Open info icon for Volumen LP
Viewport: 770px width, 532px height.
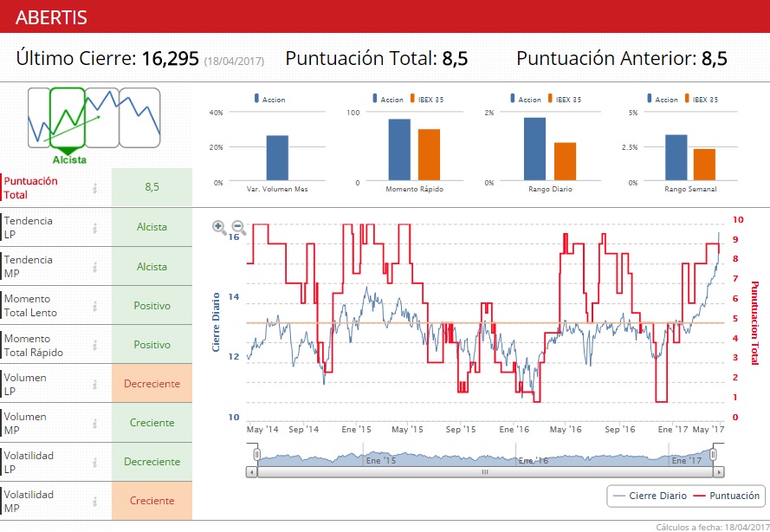coord(94,385)
